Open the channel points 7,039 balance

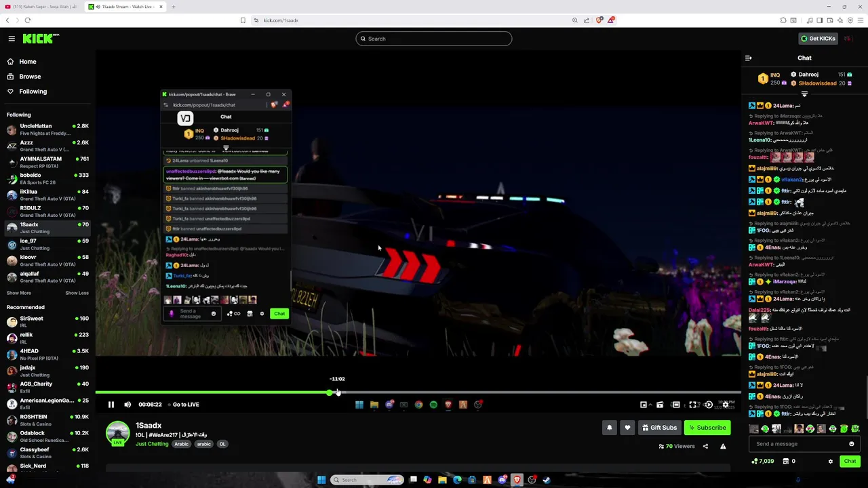[x=763, y=461]
